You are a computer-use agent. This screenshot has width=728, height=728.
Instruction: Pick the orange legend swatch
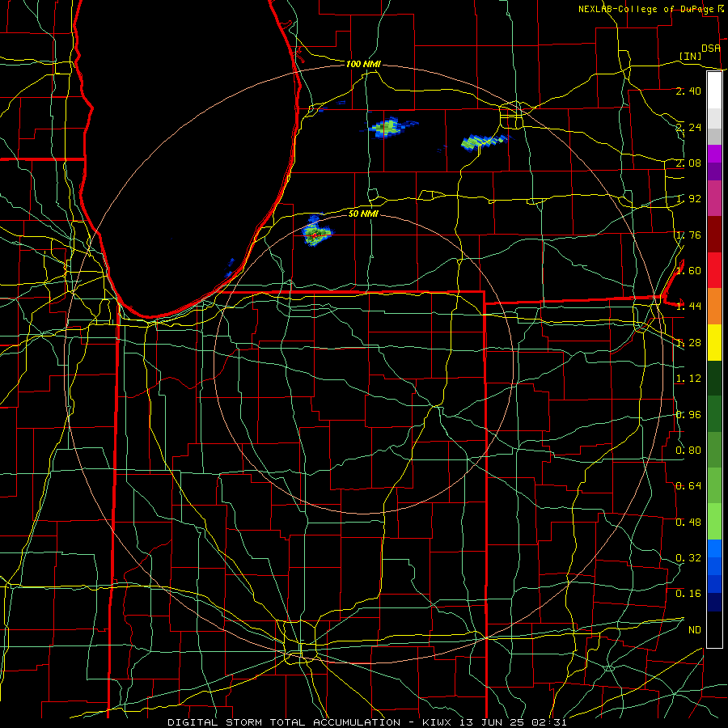pyautogui.click(x=714, y=307)
